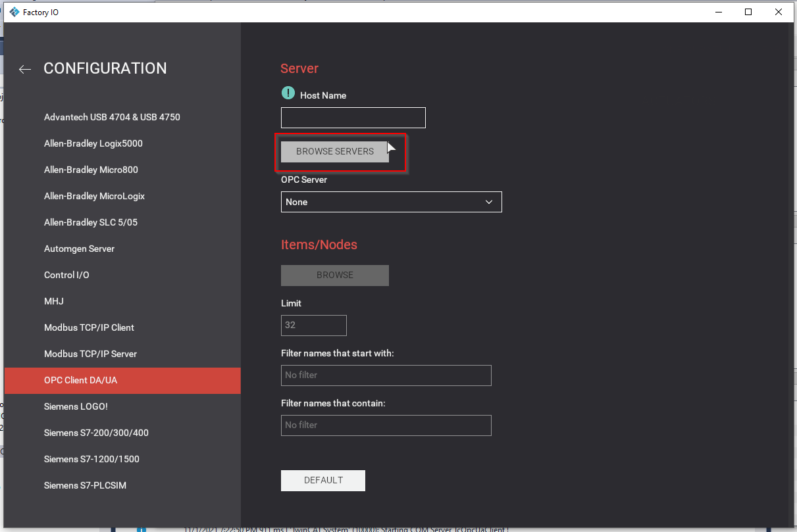Maximize the Factory IO window

(748, 12)
